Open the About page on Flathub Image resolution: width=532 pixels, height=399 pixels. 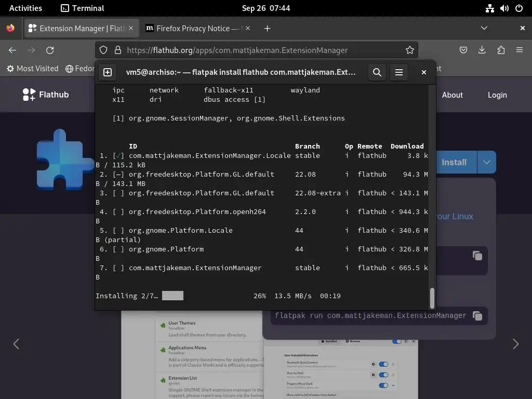point(452,95)
